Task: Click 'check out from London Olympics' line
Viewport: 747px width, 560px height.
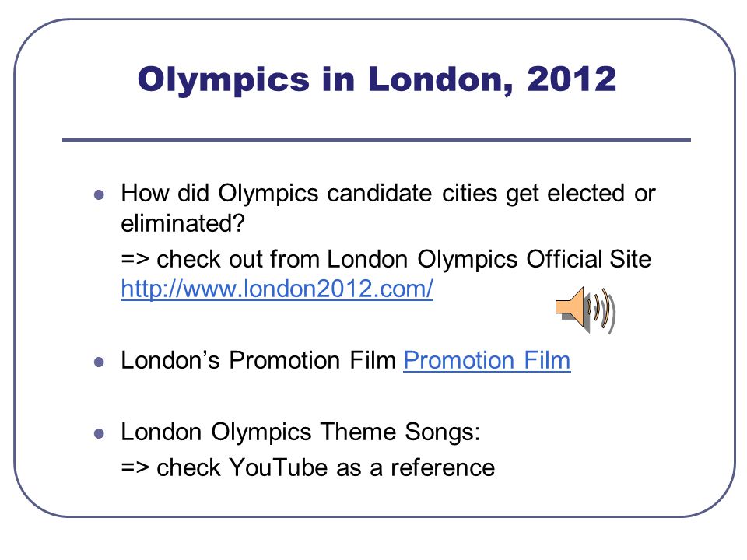Action: (386, 260)
